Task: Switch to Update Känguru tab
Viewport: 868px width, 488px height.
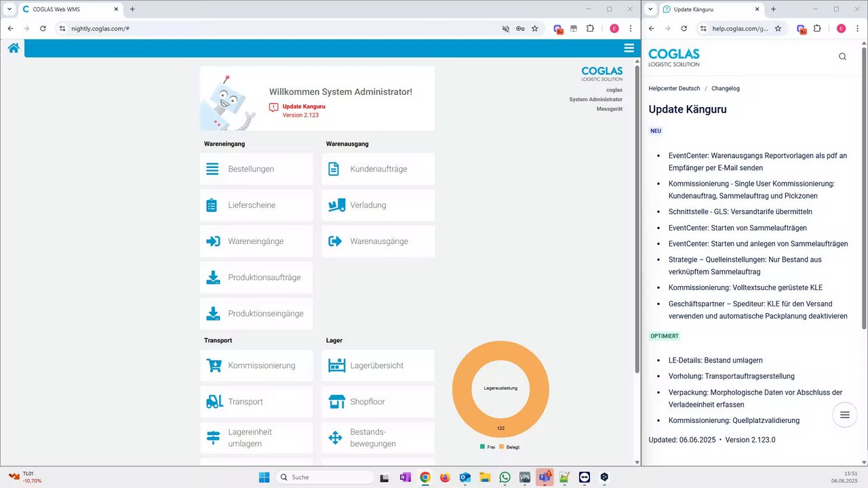Action: (x=711, y=9)
